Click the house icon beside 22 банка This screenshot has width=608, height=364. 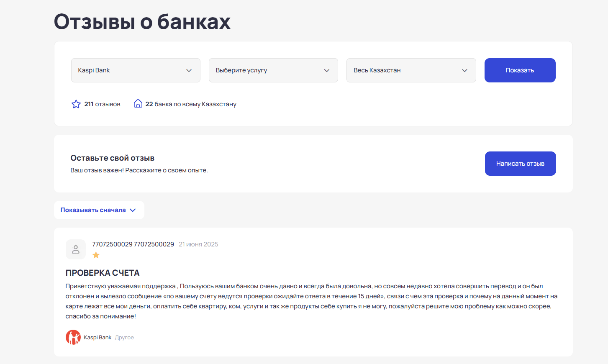[x=138, y=104]
